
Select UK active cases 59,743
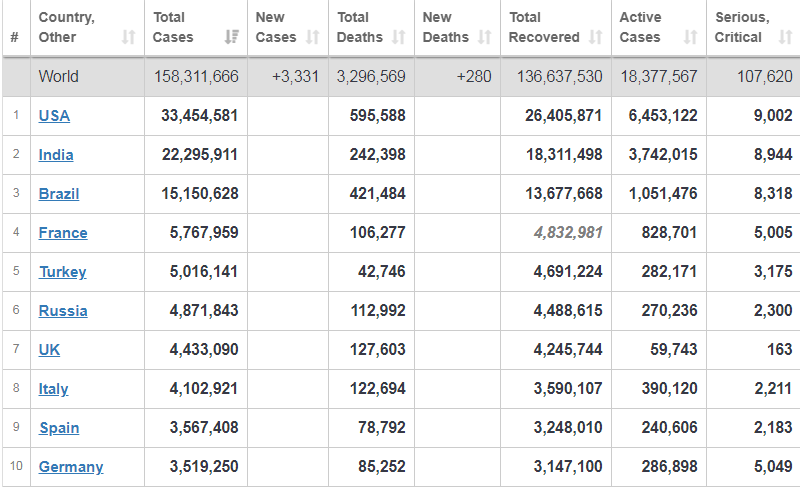pos(673,350)
